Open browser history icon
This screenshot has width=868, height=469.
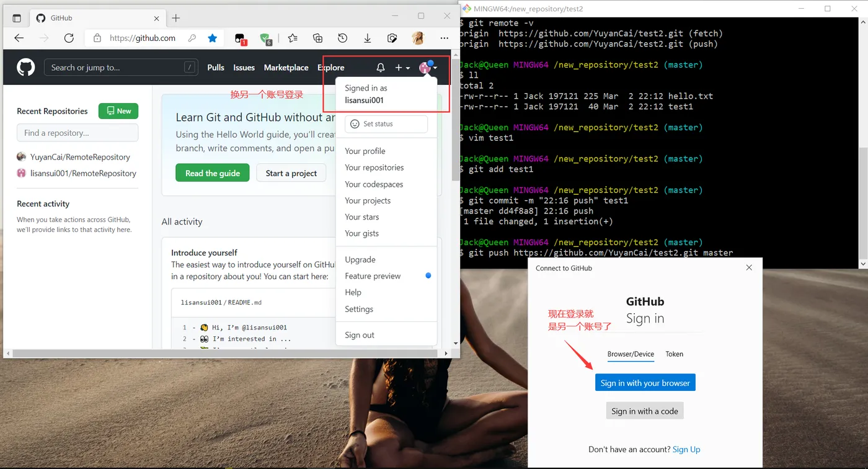[342, 38]
